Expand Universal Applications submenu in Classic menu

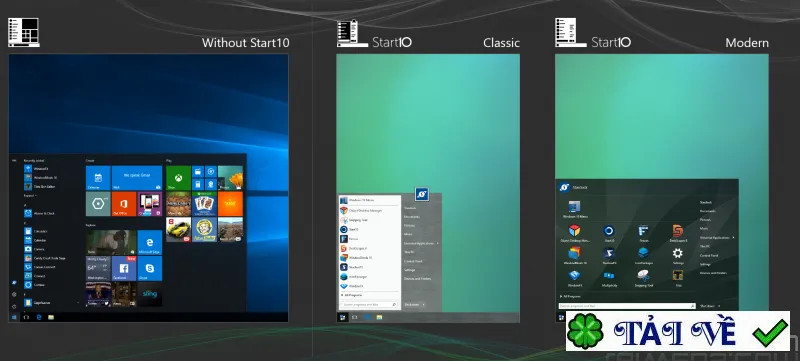(x=421, y=243)
